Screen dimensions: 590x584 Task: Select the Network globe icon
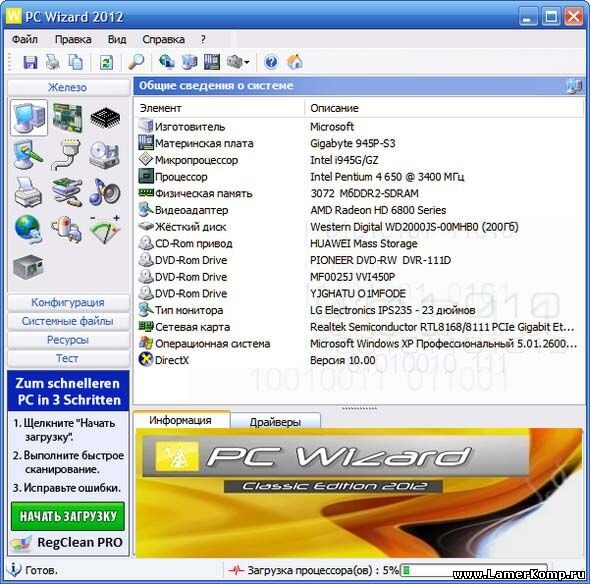(x=28, y=229)
